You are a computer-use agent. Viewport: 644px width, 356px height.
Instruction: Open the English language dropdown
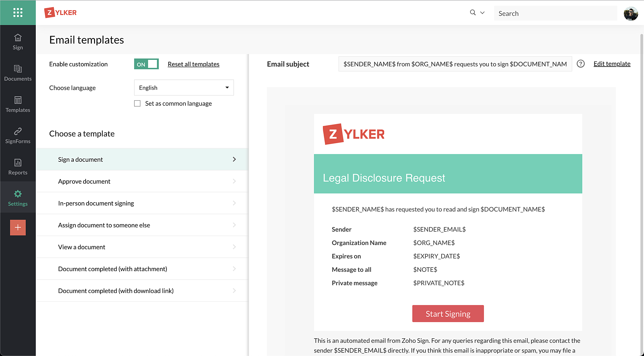pyautogui.click(x=184, y=87)
